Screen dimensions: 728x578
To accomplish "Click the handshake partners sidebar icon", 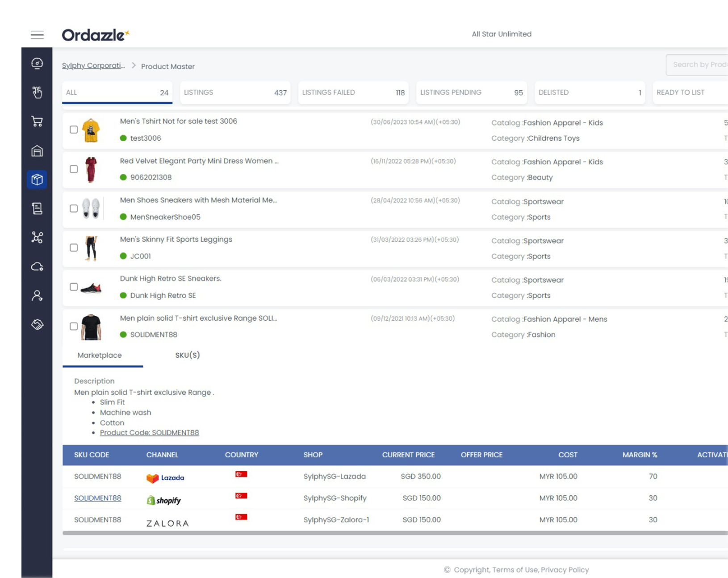I will pyautogui.click(x=37, y=324).
